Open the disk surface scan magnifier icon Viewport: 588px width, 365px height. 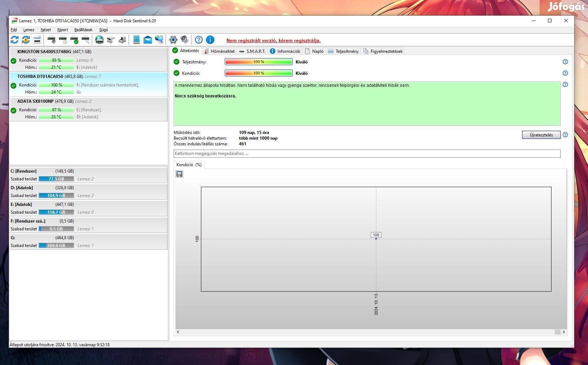click(85, 40)
